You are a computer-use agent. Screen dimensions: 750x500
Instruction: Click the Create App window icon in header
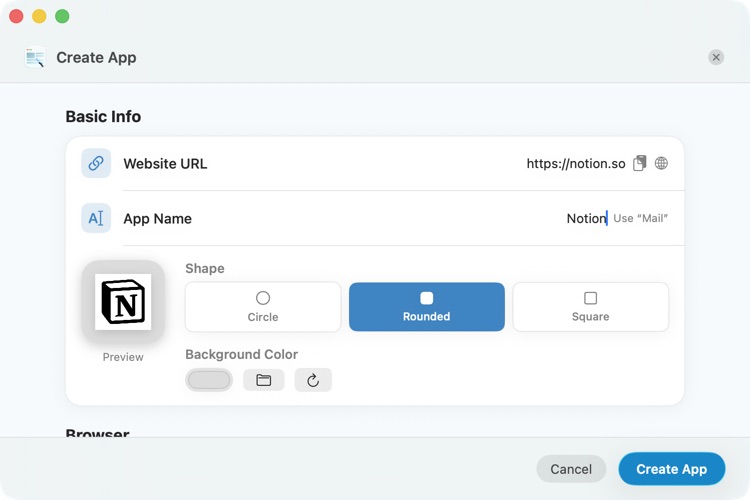[x=35, y=57]
